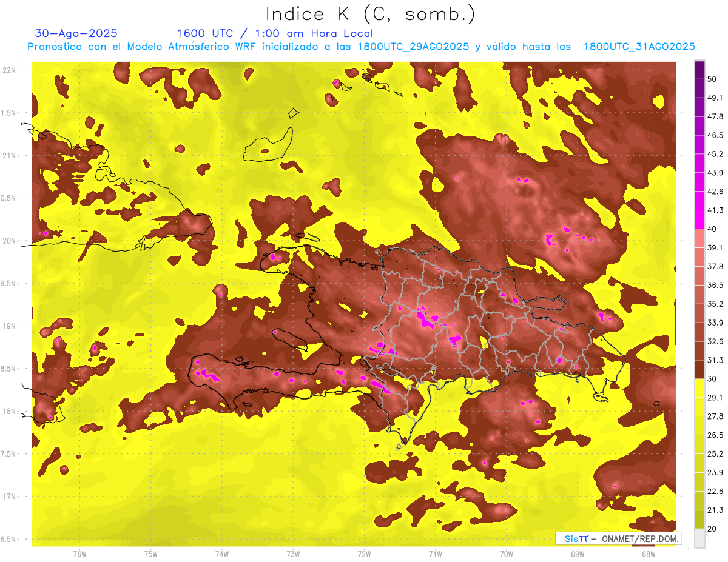Click the '32.6' colorbar label
Image resolution: width=728 pixels, height=562 pixels.
click(x=715, y=341)
